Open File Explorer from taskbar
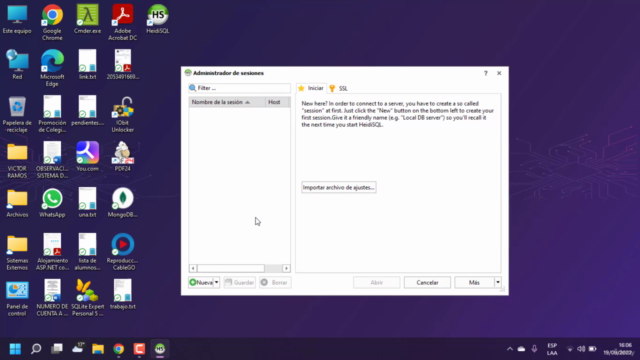Viewport: 640px width, 360px height. pos(98,349)
